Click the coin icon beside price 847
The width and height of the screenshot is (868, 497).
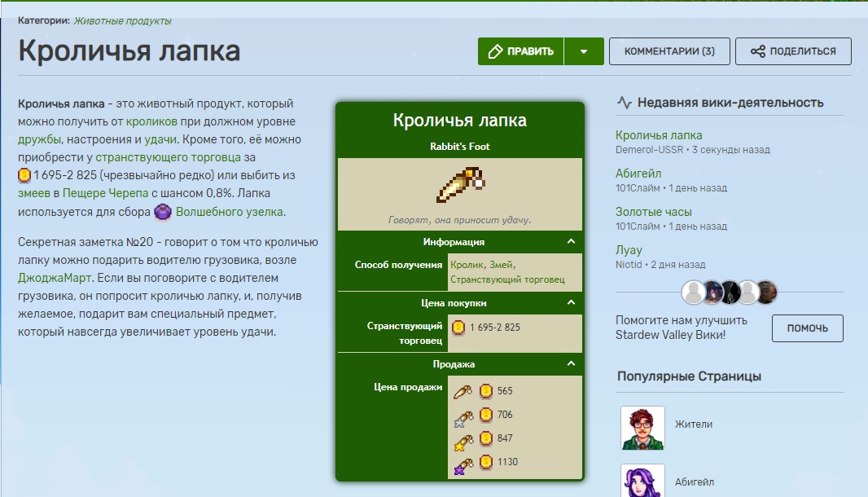[x=485, y=438]
